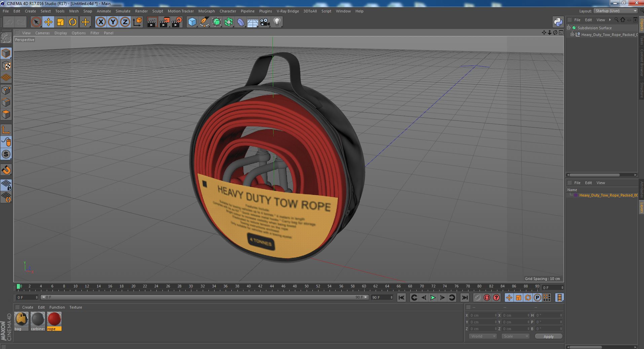644x349 pixels.
Task: Open the Python script icon
Action: tap(558, 22)
